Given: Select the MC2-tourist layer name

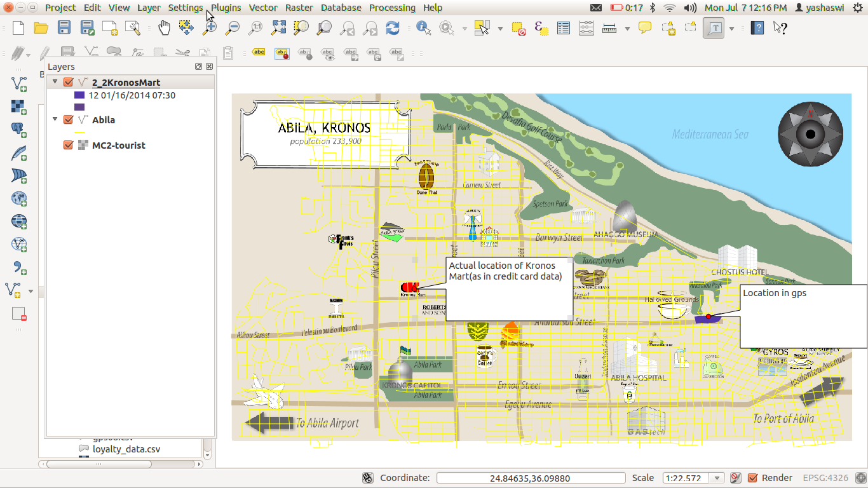Looking at the screenshot, I should (x=119, y=145).
